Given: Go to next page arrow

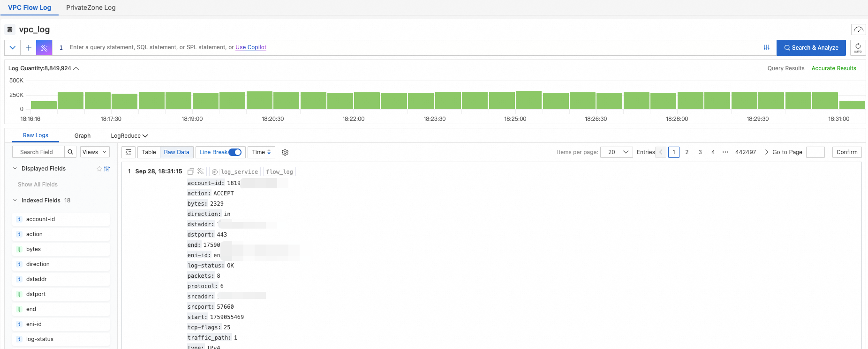Looking at the screenshot, I should pos(767,152).
